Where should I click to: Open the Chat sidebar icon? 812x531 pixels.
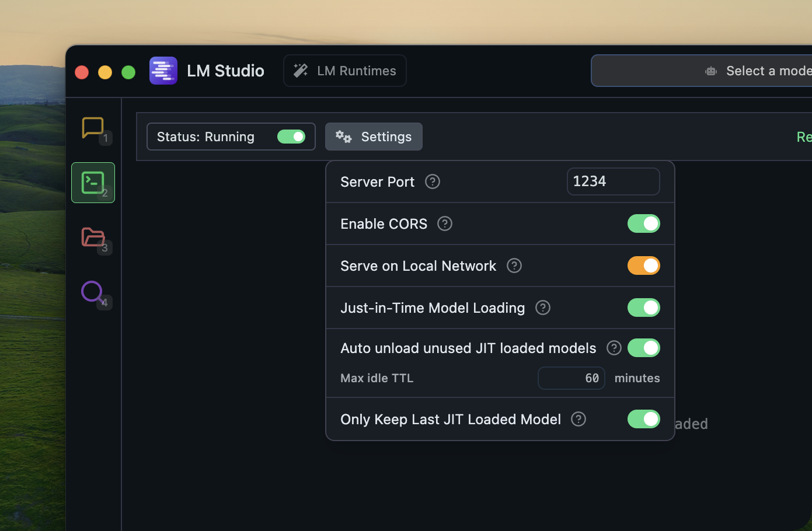(x=93, y=128)
